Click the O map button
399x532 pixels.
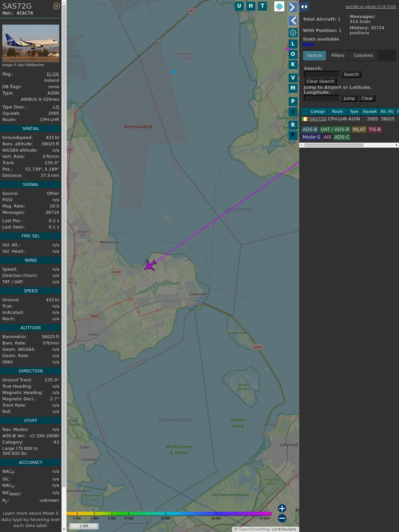[293, 54]
